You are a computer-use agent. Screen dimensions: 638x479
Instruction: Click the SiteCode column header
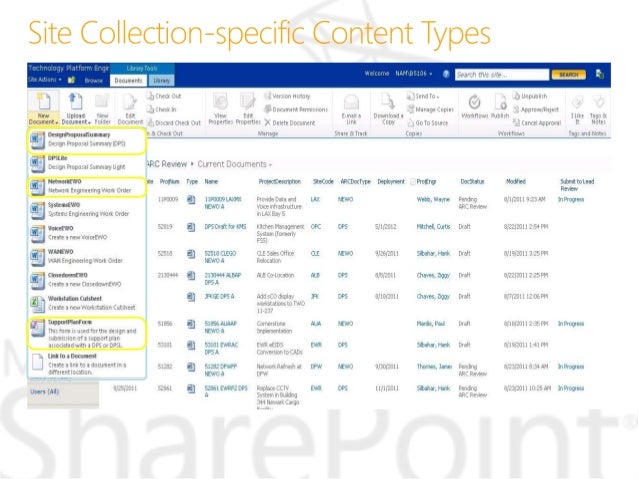click(323, 182)
